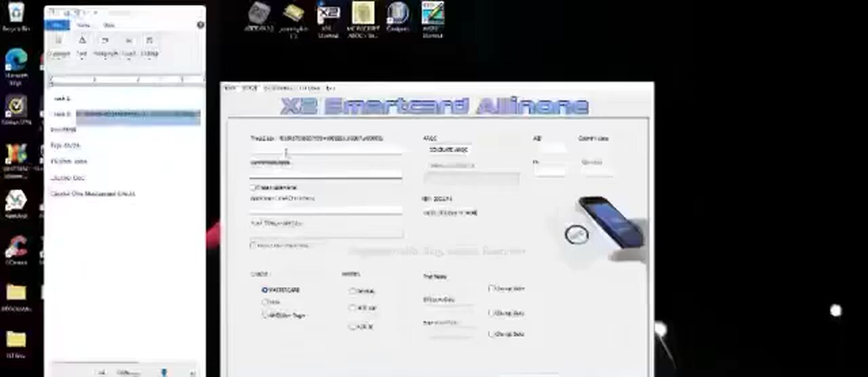Tick the middle 'Change data' checkbox

pos(492,313)
